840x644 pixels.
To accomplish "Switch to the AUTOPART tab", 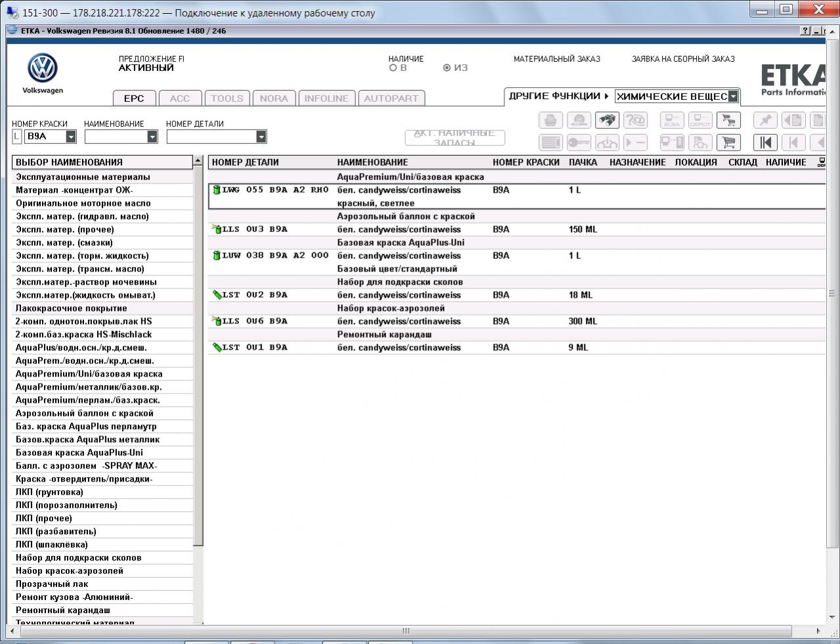I will (x=391, y=98).
